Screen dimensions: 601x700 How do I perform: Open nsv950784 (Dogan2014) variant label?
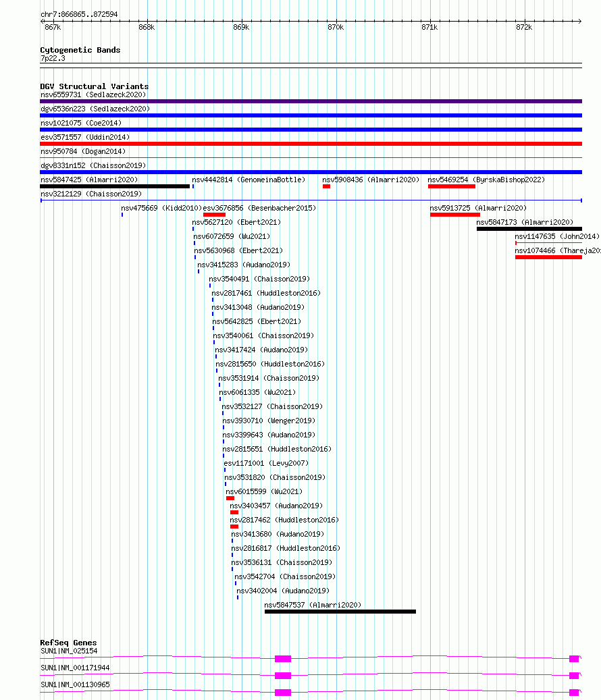[x=83, y=152]
